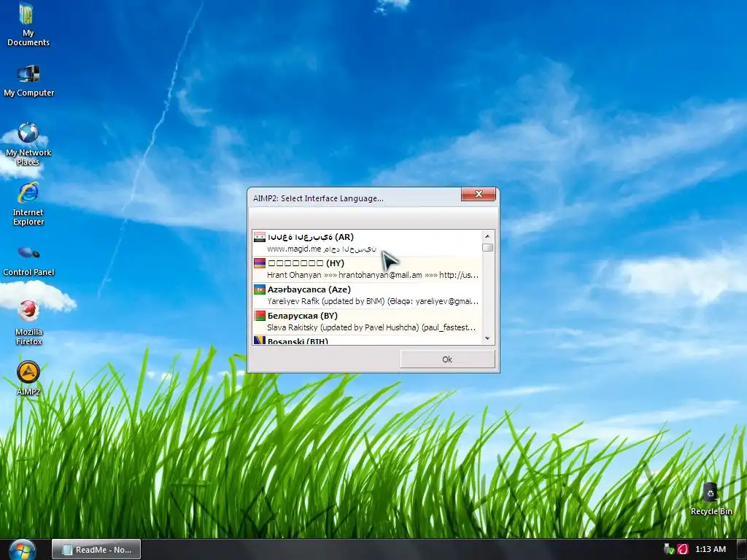Click the safely remove hardware tray icon

point(669,549)
